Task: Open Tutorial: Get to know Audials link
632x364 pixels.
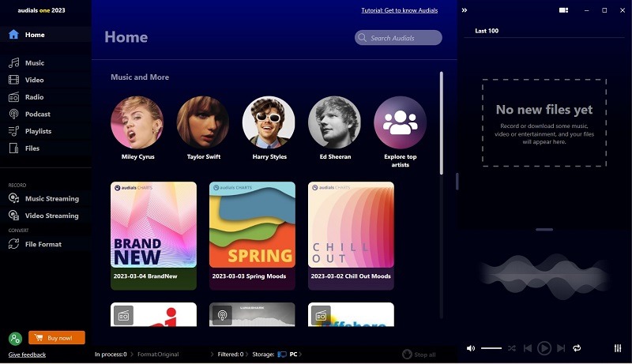Action: [x=400, y=10]
